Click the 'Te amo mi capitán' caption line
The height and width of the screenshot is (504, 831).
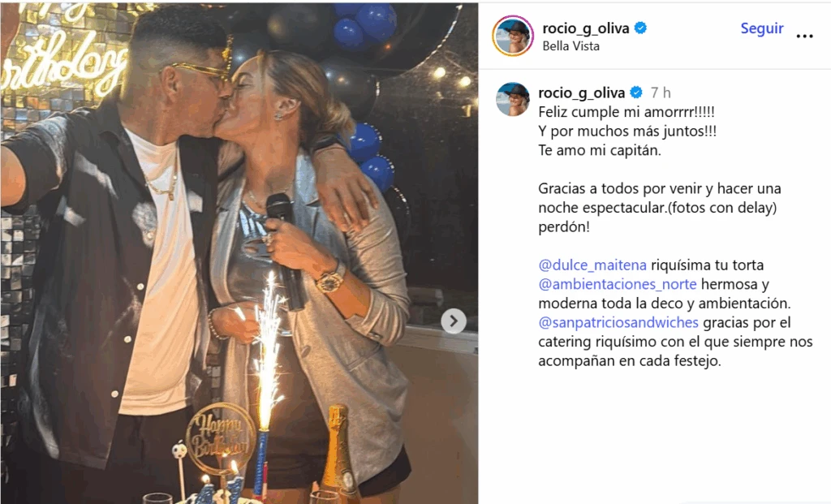pyautogui.click(x=600, y=150)
